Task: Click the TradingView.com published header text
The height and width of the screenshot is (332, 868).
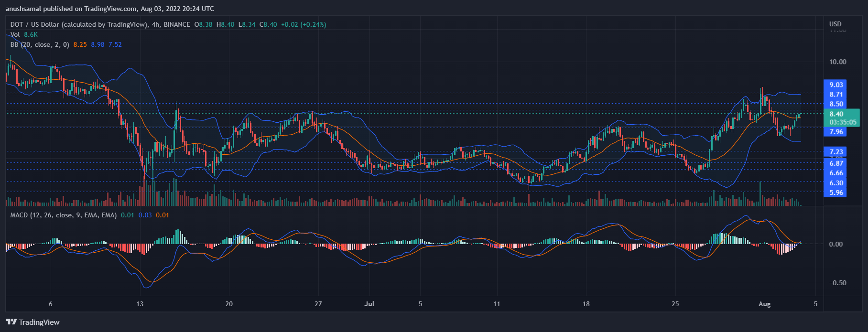Action: (x=110, y=9)
